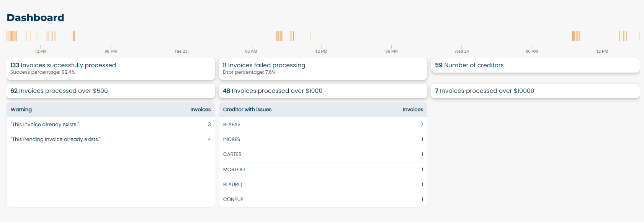
Task: Click the Dashboard page heading
Action: point(36,18)
